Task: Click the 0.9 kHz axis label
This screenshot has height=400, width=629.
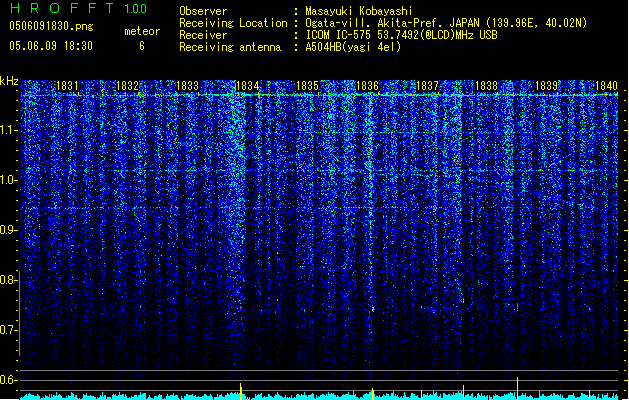Action: [8, 230]
